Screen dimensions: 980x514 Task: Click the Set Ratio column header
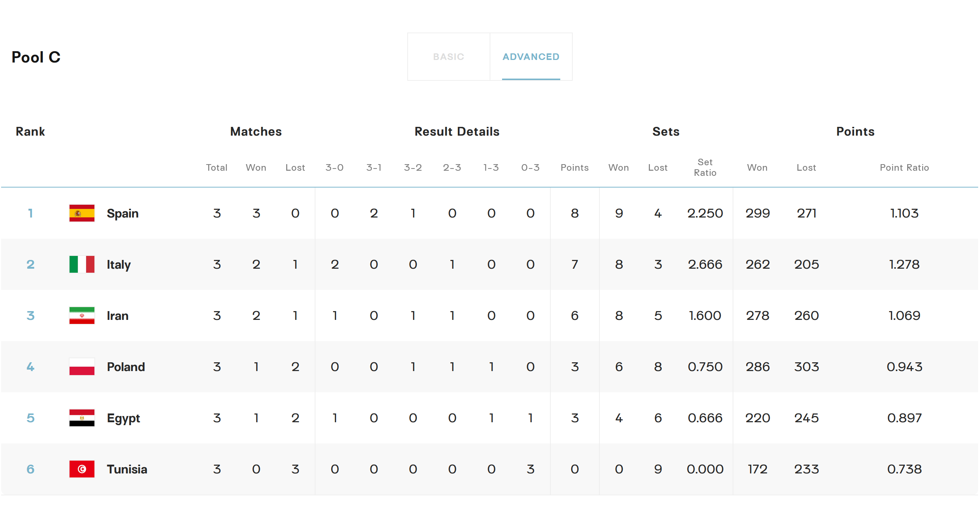pos(705,167)
